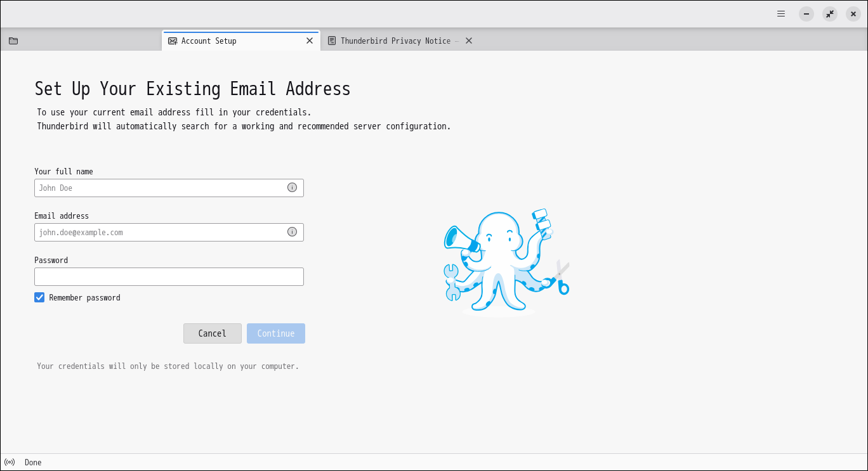
Task: Click the info icon in the full name field
Action: [x=292, y=188]
